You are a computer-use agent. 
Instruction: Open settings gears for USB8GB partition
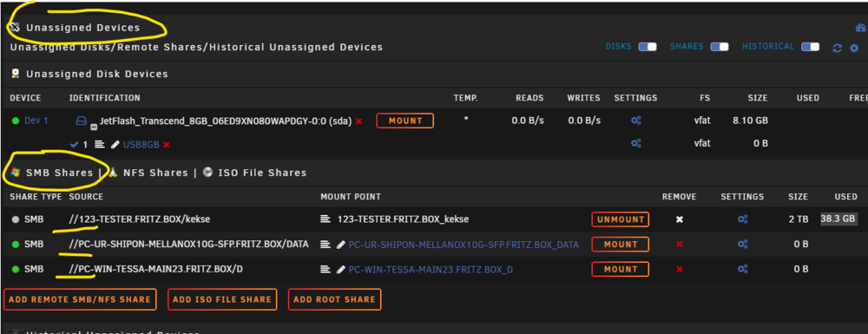pyautogui.click(x=636, y=143)
